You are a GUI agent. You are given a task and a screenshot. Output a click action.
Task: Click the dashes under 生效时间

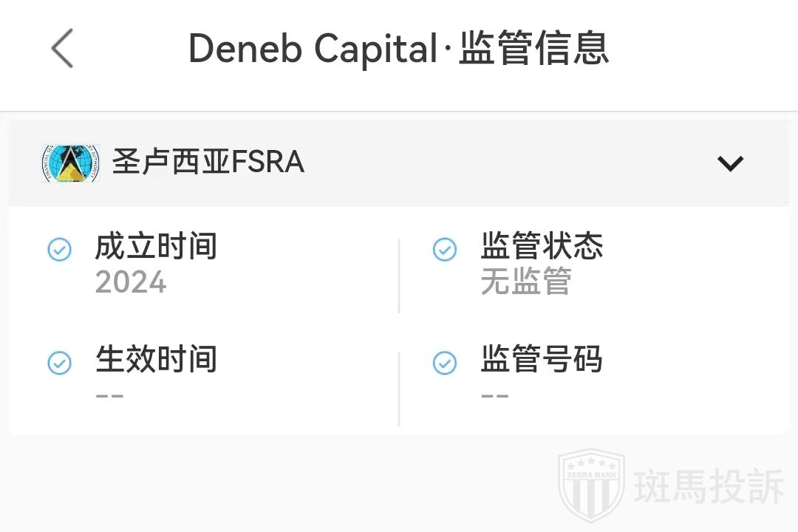click(109, 395)
